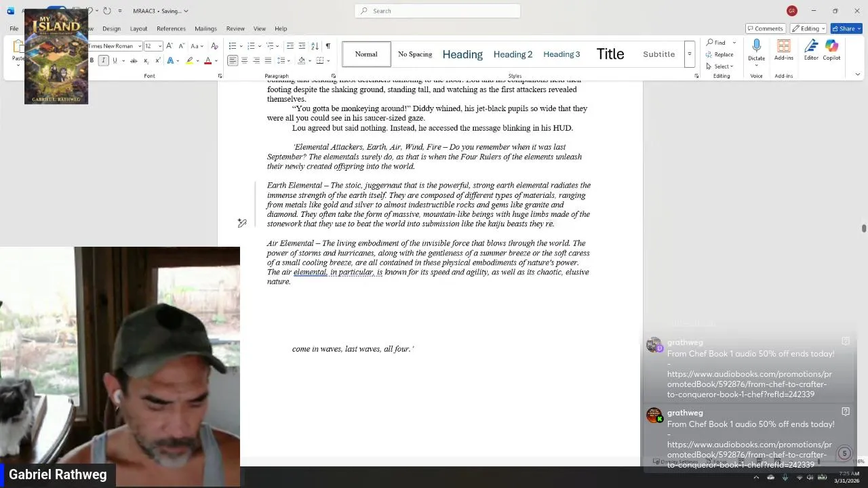
Task: Click the Undo icon in title bar
Action: 92,11
